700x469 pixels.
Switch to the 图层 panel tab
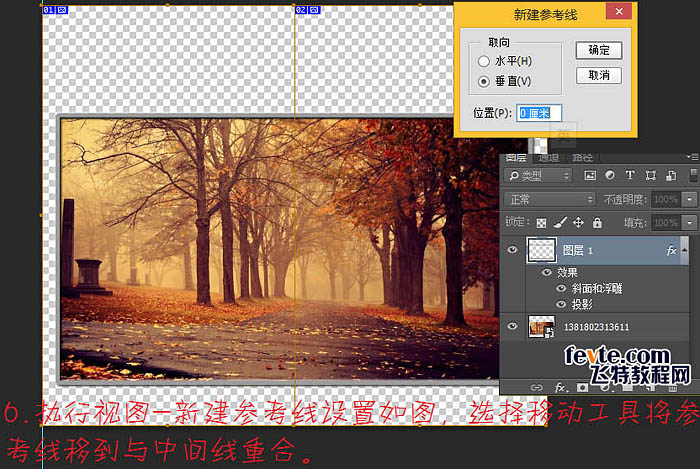click(516, 158)
